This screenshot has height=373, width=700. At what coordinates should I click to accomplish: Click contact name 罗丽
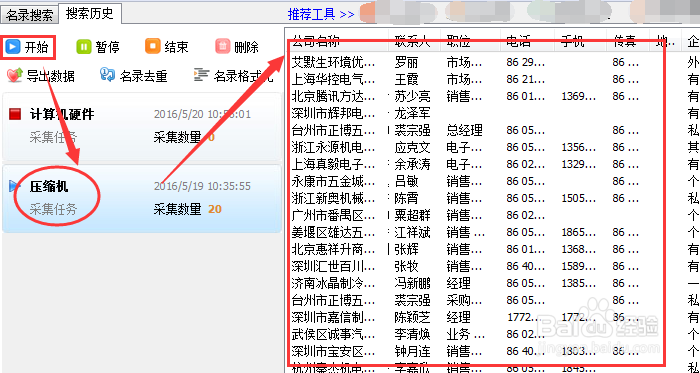[x=406, y=62]
